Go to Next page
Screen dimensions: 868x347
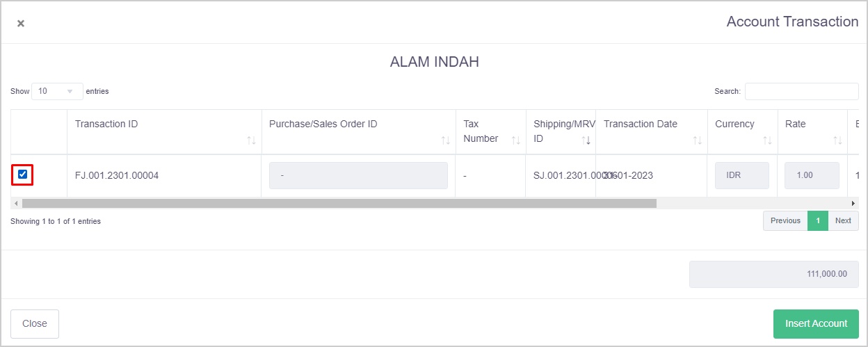[843, 220]
